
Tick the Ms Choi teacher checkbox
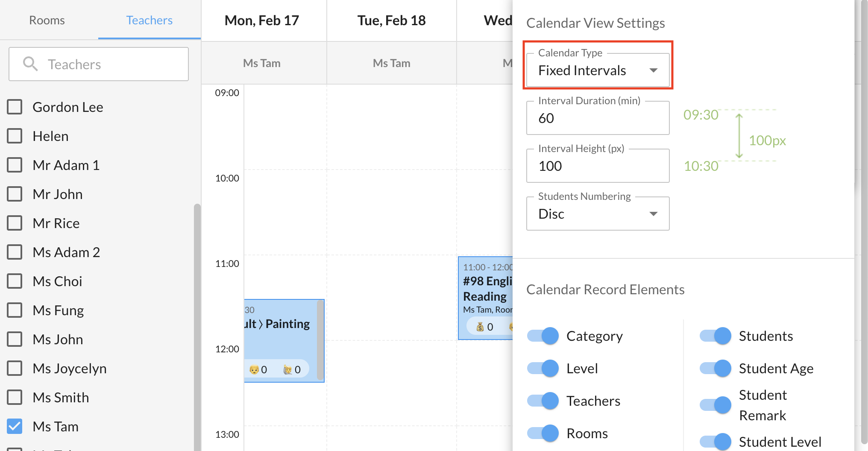point(15,281)
